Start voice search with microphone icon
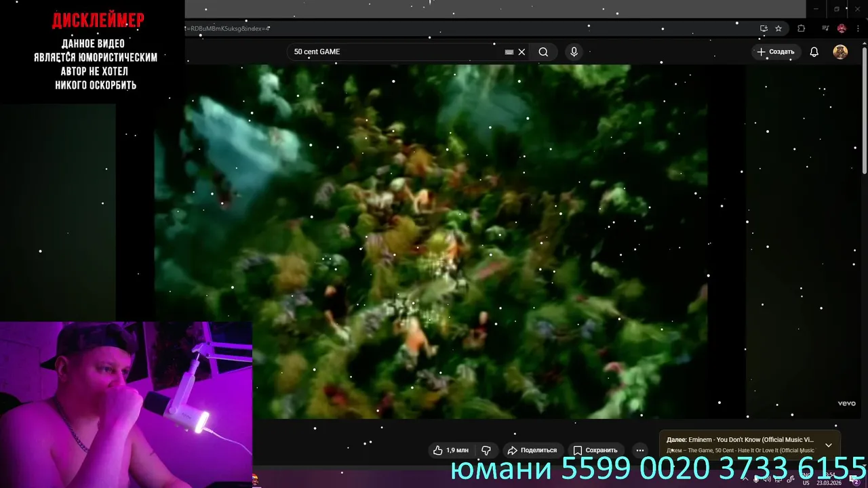Image resolution: width=868 pixels, height=488 pixels. pos(574,52)
